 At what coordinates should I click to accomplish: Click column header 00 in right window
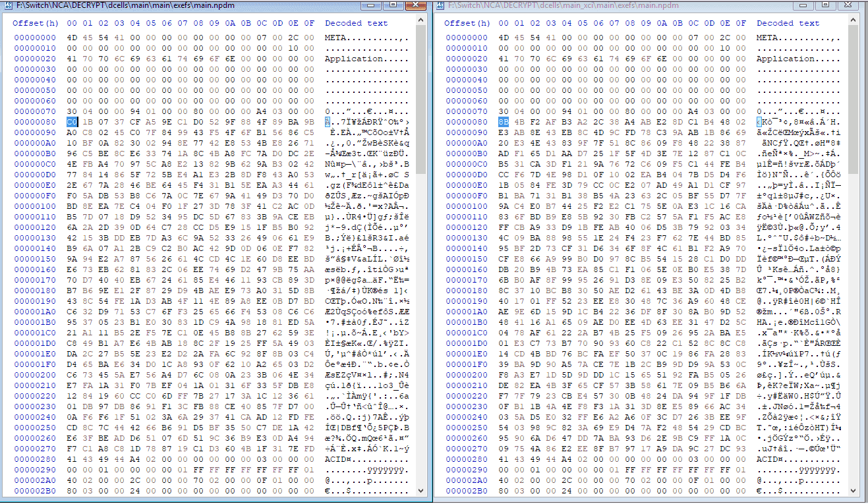pos(504,23)
